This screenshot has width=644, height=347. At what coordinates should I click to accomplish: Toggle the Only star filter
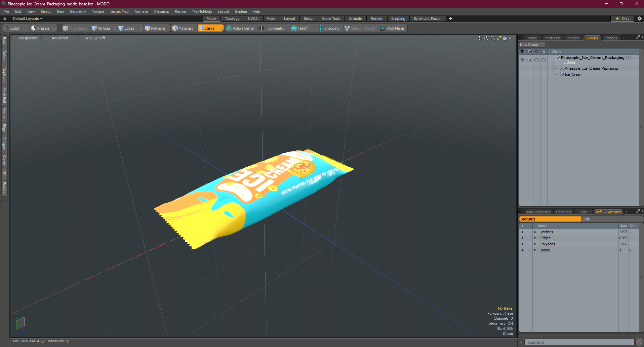point(622,19)
